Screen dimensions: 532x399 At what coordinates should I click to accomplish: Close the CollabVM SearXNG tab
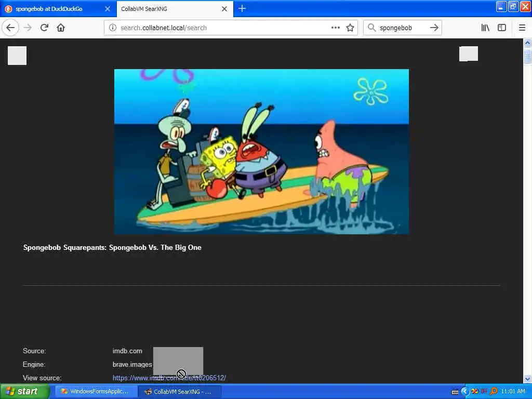click(224, 9)
